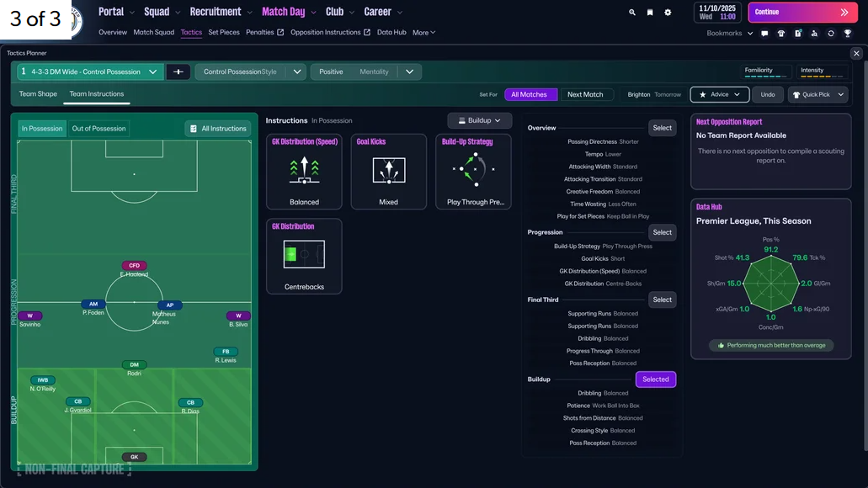Select the Goal Kicks Mixed card
Screen dimensions: 868x488
[389, 172]
